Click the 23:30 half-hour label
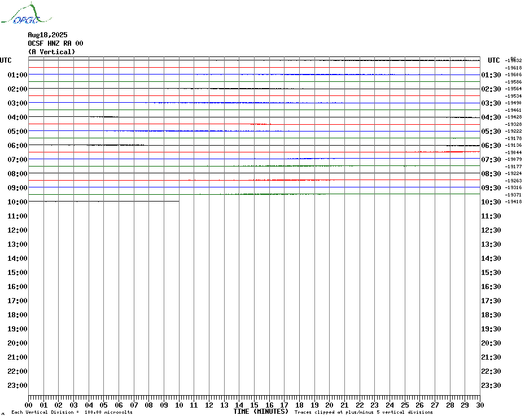 pos(491,386)
